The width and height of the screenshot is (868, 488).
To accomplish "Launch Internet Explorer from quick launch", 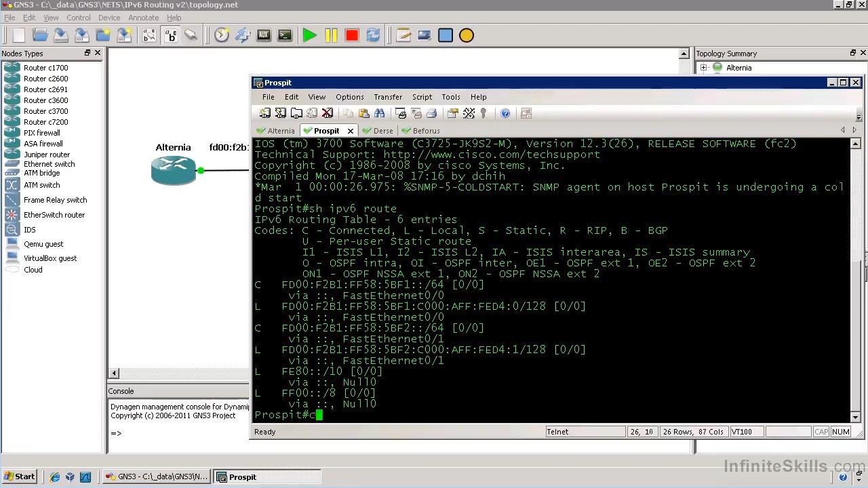I will tap(55, 477).
